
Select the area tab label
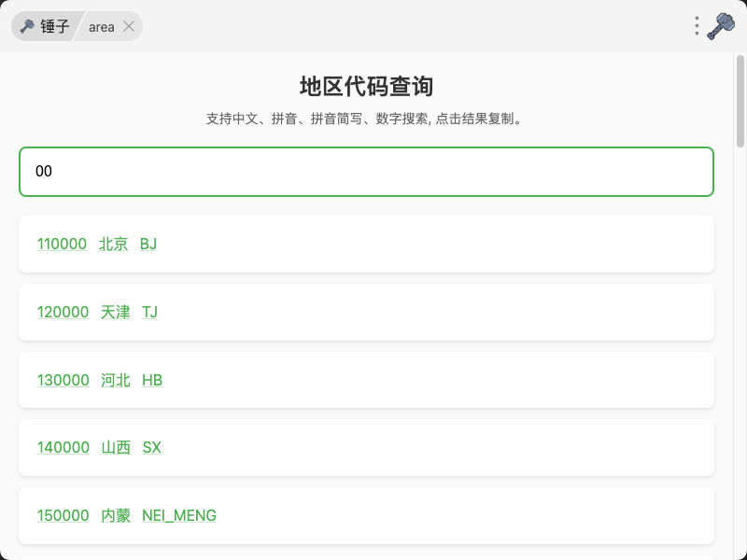pyautogui.click(x=102, y=27)
